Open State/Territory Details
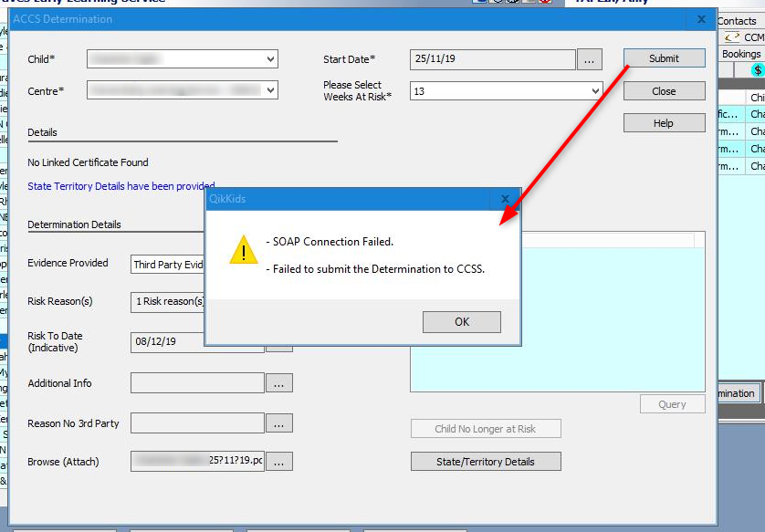This screenshot has width=765, height=532. coord(485,462)
